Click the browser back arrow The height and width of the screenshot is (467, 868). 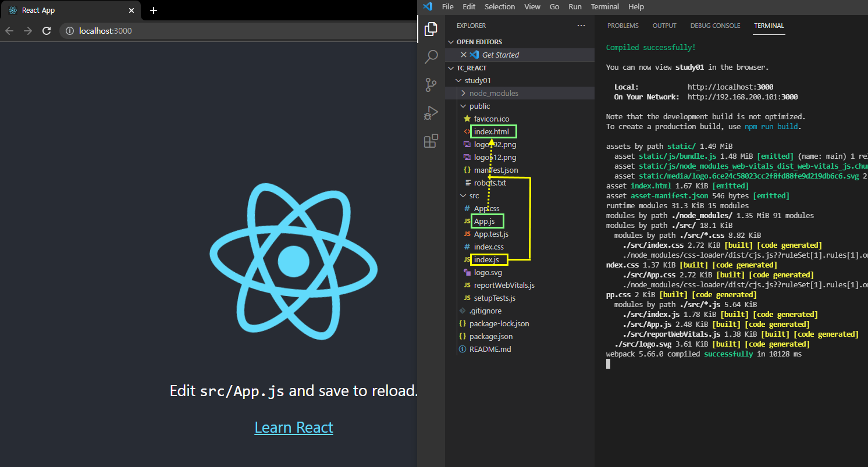pyautogui.click(x=9, y=31)
